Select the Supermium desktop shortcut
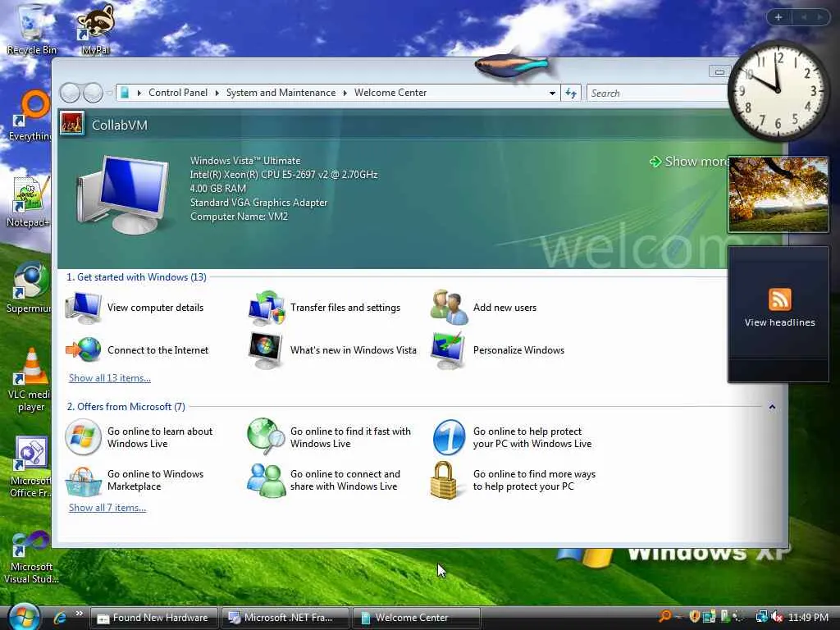 click(30, 288)
